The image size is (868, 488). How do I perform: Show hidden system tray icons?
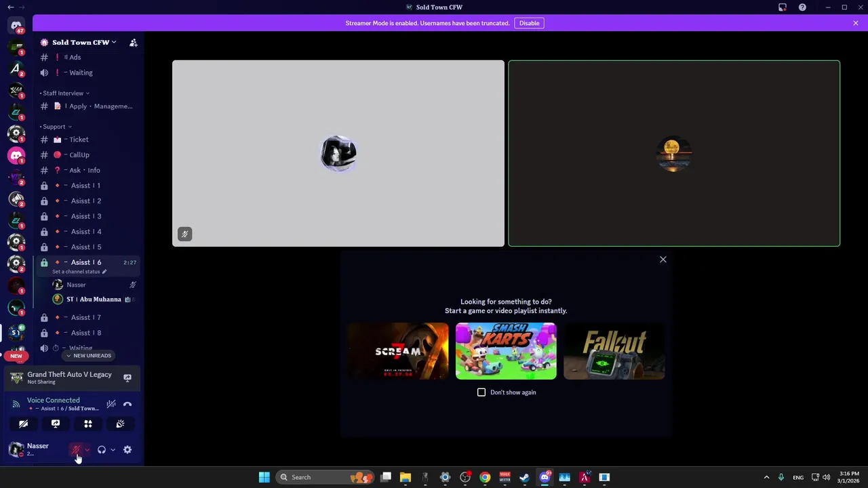click(766, 477)
